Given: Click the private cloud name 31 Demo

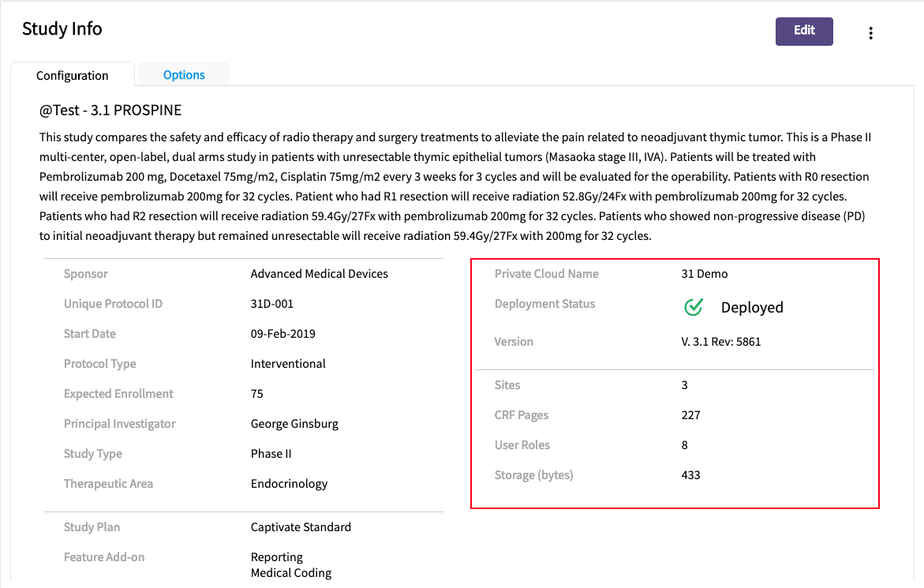Looking at the screenshot, I should coord(704,274).
